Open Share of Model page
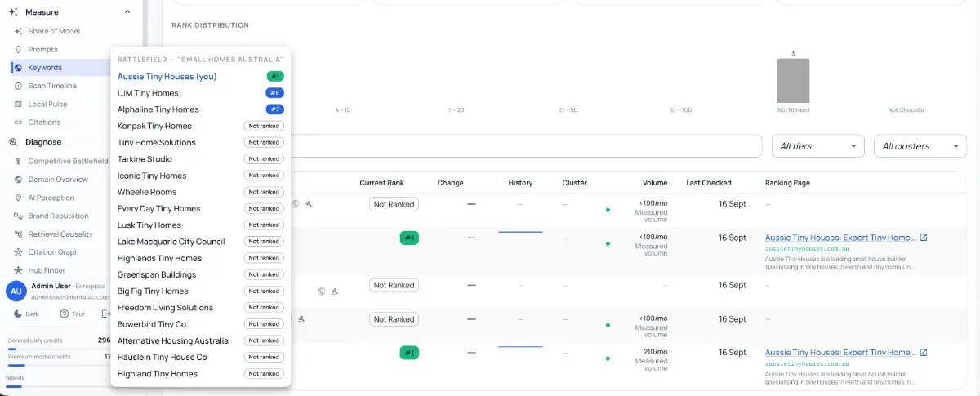Image resolution: width=980 pixels, height=396 pixels. coord(54,31)
